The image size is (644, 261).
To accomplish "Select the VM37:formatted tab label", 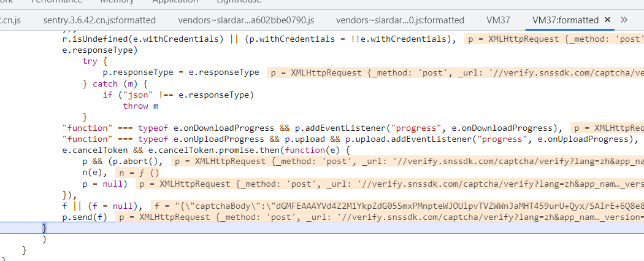I will (565, 20).
